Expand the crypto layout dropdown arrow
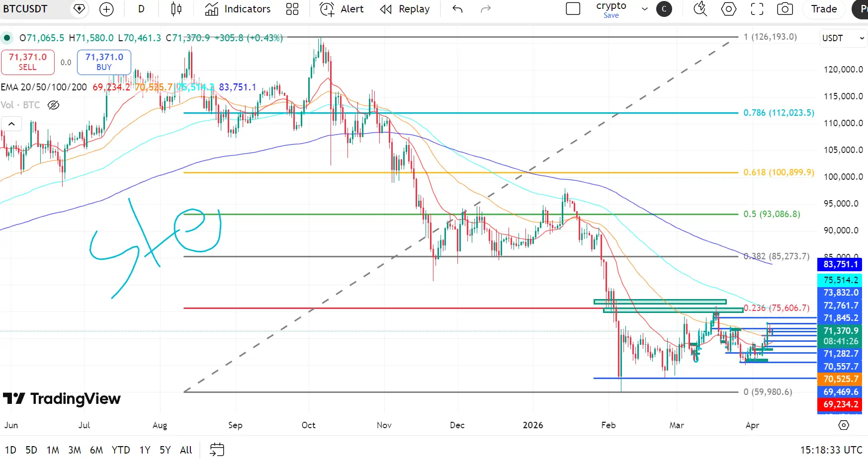868x461 pixels. [645, 9]
